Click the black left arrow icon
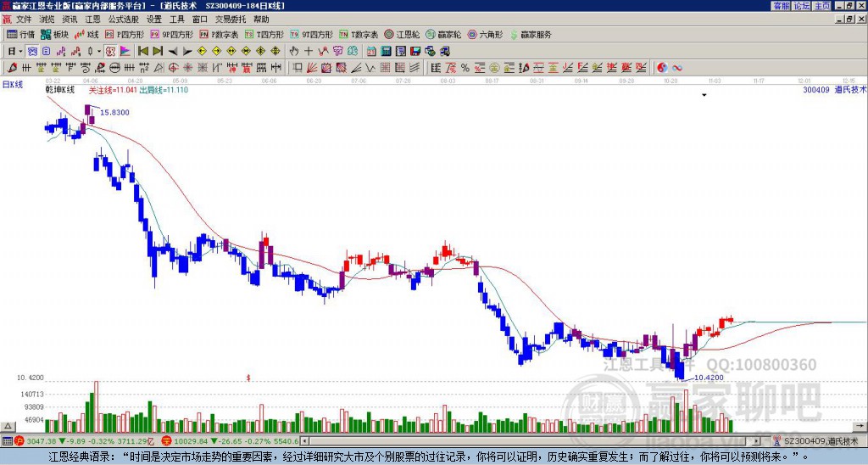This screenshot has width=868, height=465. pos(173,52)
